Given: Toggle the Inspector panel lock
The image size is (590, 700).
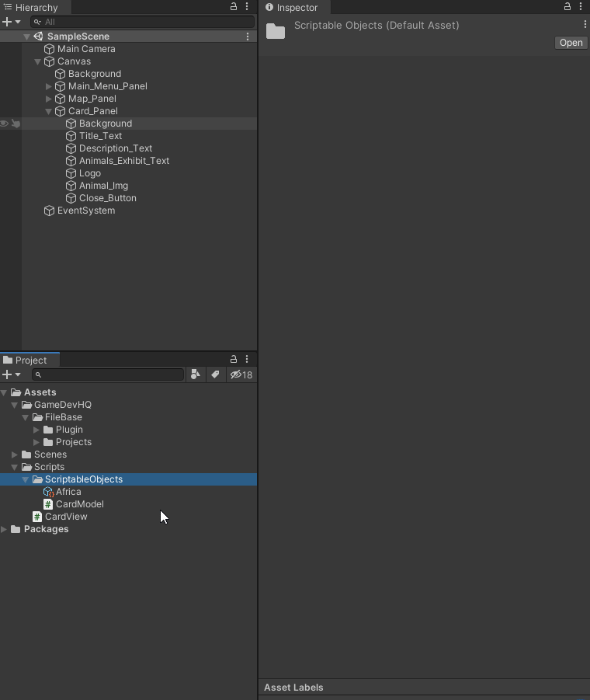Looking at the screenshot, I should click(x=567, y=6).
